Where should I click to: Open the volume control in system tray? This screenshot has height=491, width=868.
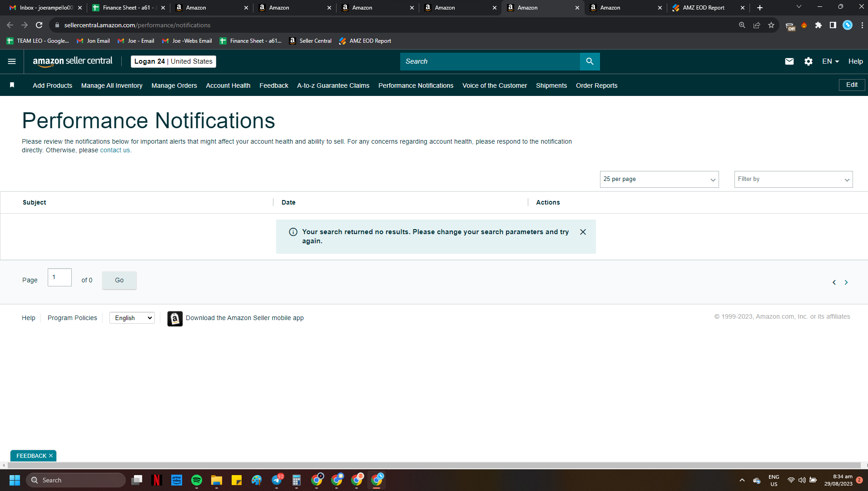[x=802, y=480]
